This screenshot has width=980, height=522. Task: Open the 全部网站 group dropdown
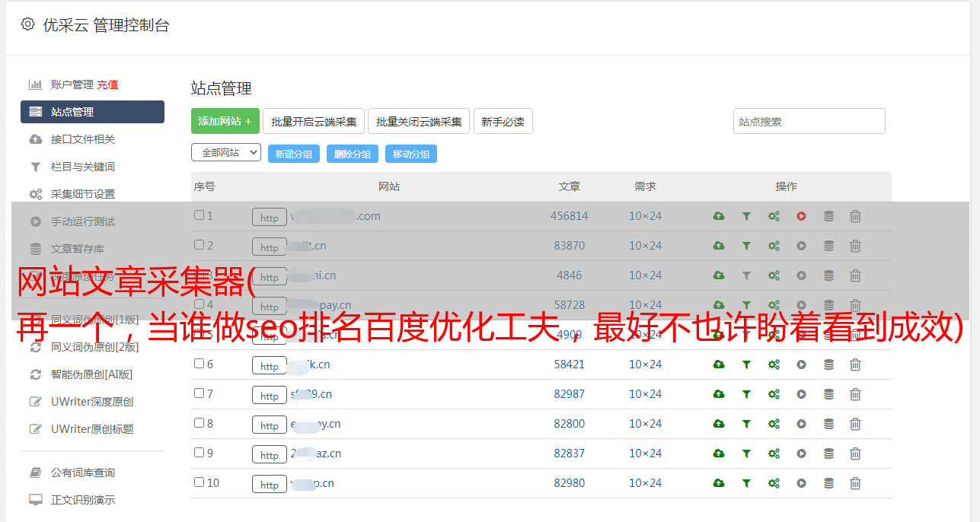pos(226,153)
